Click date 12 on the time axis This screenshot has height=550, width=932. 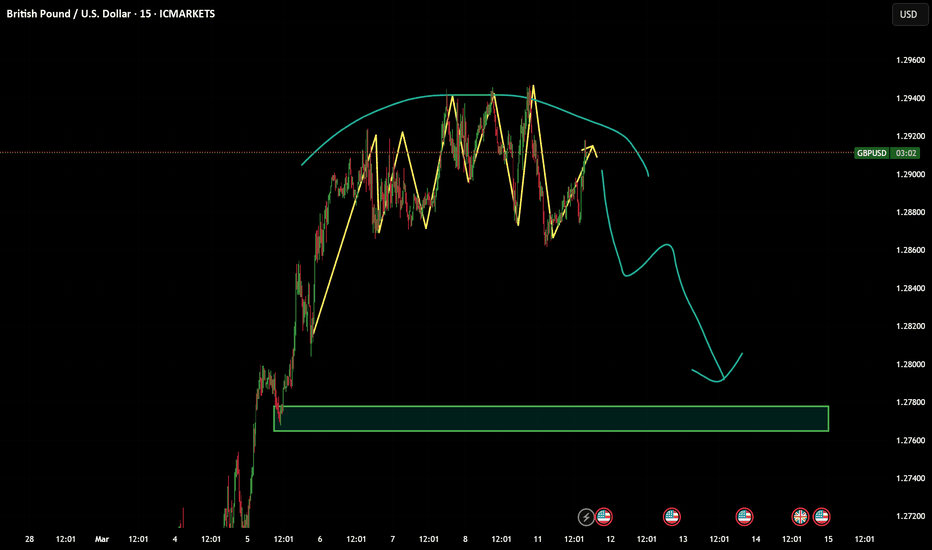point(610,539)
